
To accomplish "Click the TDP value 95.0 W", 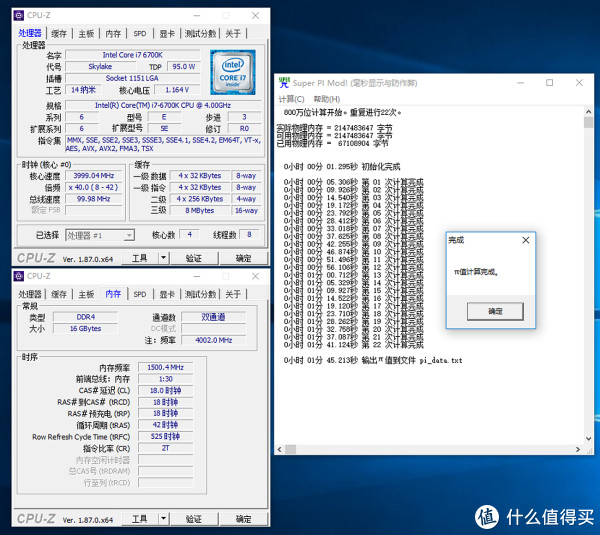I will click(x=184, y=67).
